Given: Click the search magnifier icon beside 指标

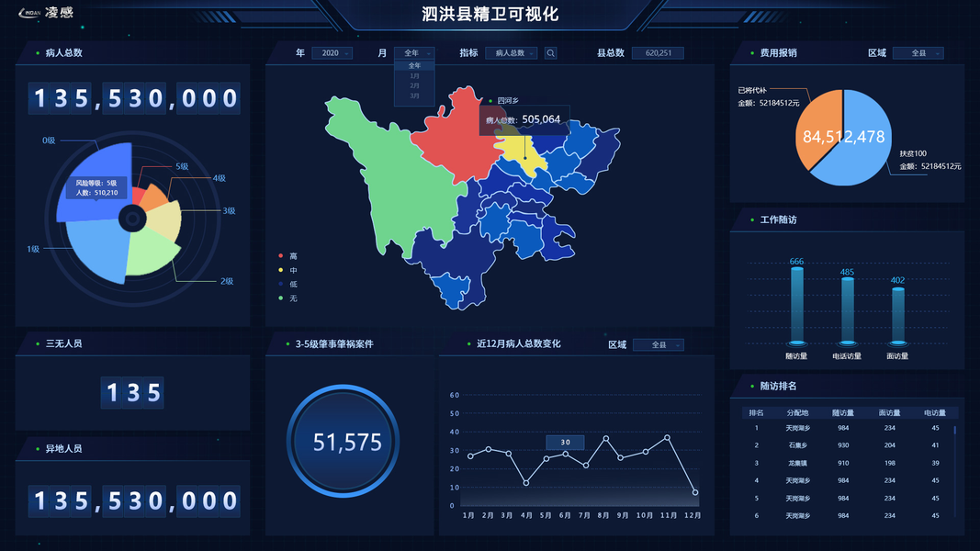Looking at the screenshot, I should click(551, 53).
